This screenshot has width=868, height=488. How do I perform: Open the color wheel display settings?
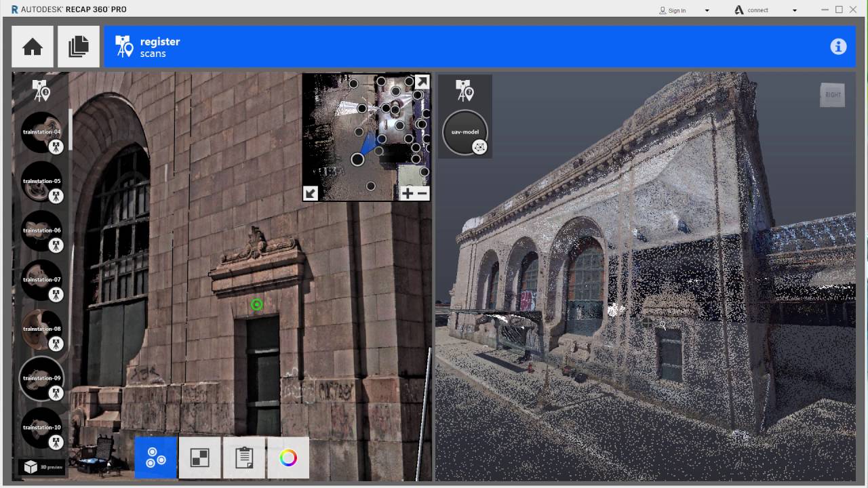click(x=288, y=457)
